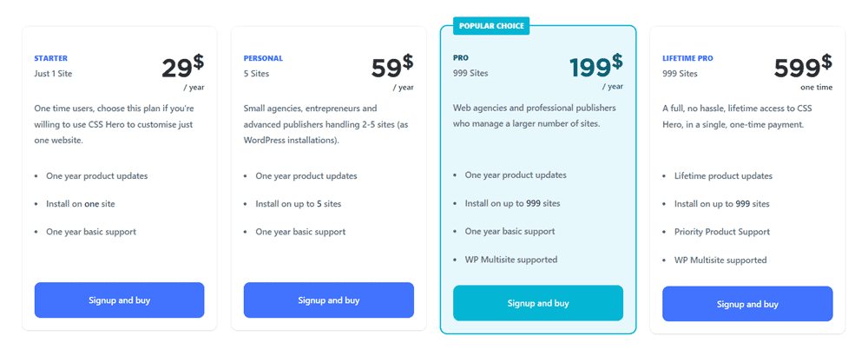Click the 29$ price on Starter
This screenshot has width=868, height=356.
tap(182, 67)
